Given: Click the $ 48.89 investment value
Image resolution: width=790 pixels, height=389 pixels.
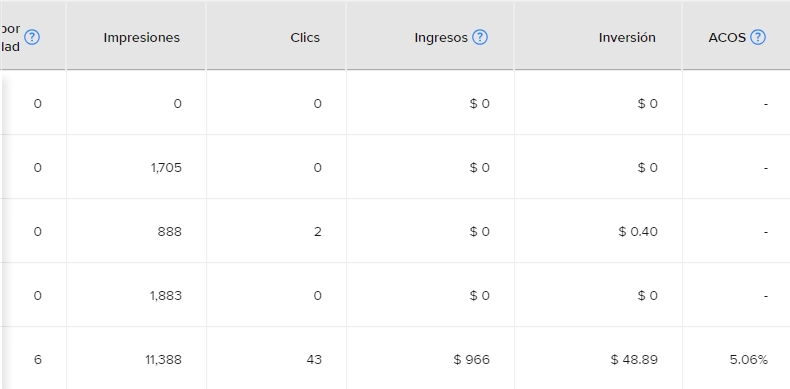Looking at the screenshot, I should tap(634, 359).
